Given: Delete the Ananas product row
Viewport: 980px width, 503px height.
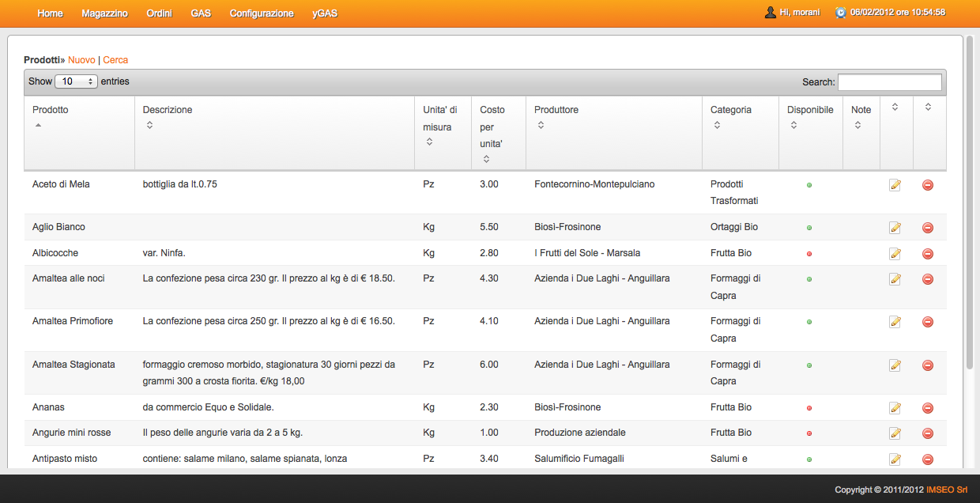Looking at the screenshot, I should click(x=928, y=408).
